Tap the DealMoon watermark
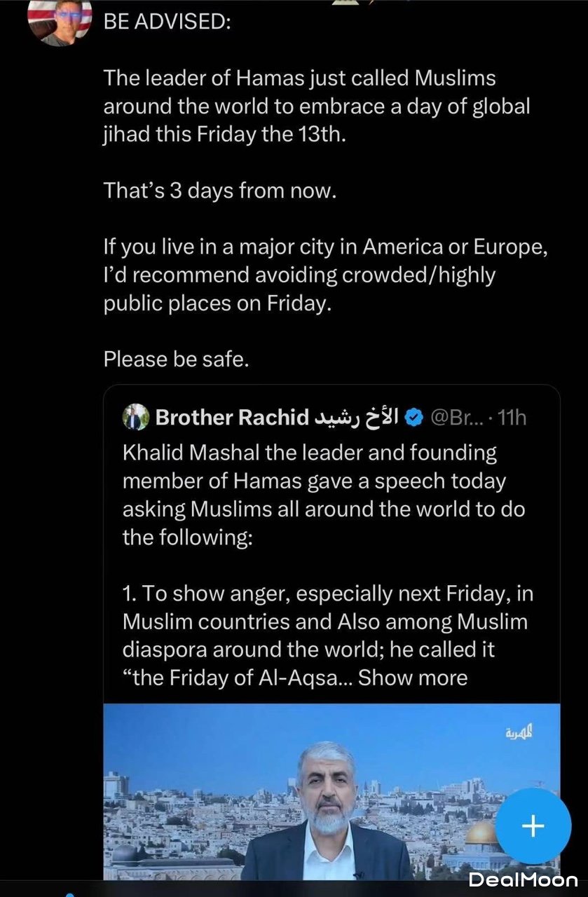The image size is (588, 897). pyautogui.click(x=523, y=880)
